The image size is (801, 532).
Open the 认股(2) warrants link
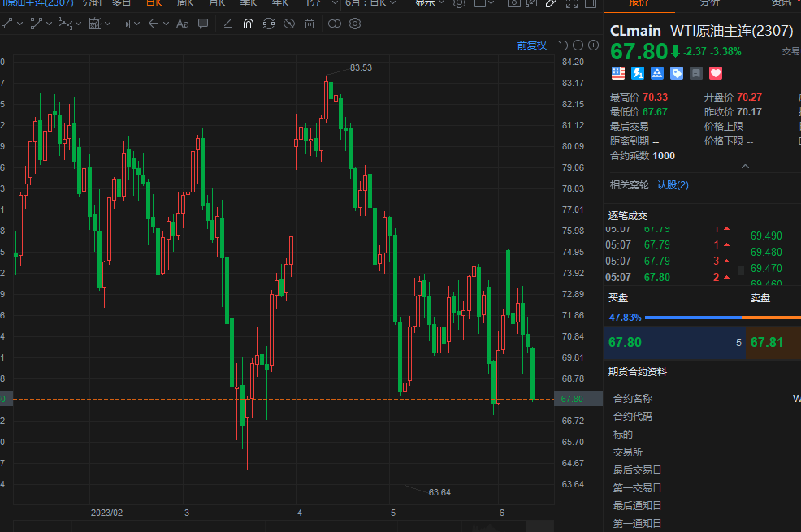coord(673,185)
